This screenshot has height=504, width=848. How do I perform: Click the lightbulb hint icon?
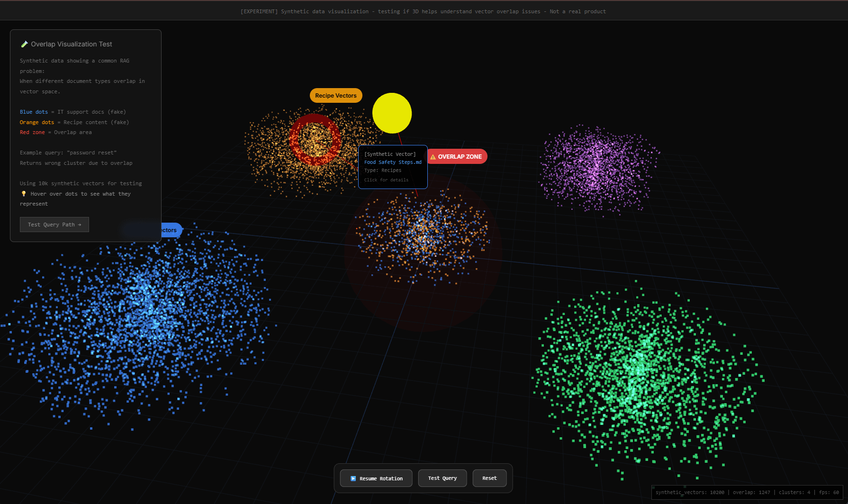click(24, 194)
